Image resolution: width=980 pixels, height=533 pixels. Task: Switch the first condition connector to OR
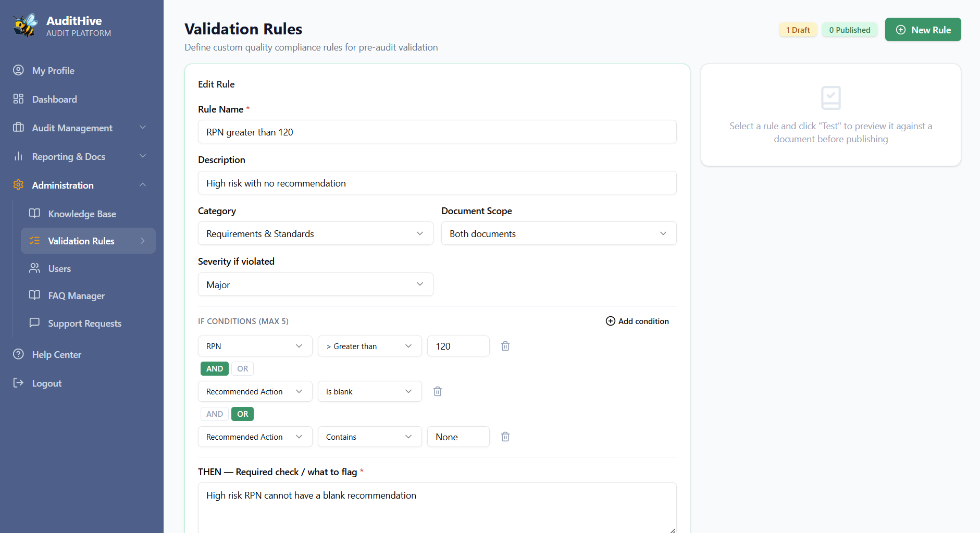point(242,368)
